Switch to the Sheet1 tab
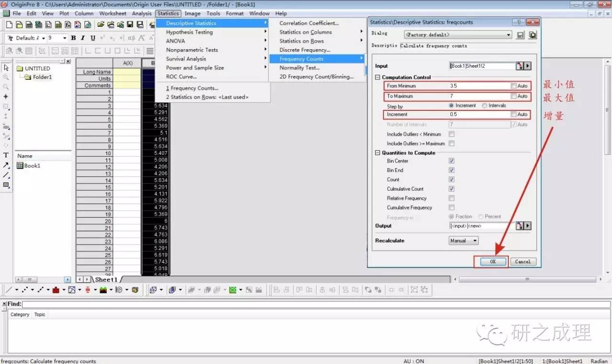This screenshot has width=612, height=364. pos(106,279)
